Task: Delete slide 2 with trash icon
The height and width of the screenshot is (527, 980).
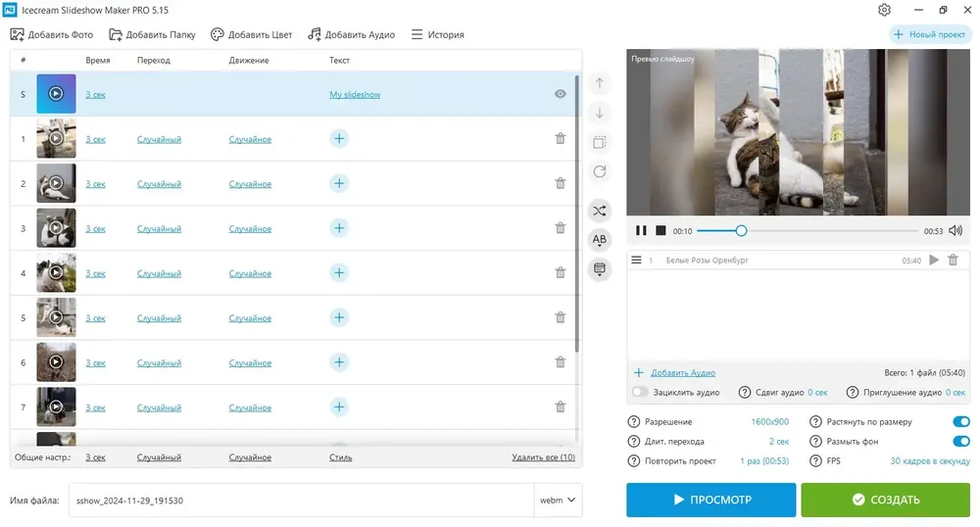Action: click(x=560, y=183)
